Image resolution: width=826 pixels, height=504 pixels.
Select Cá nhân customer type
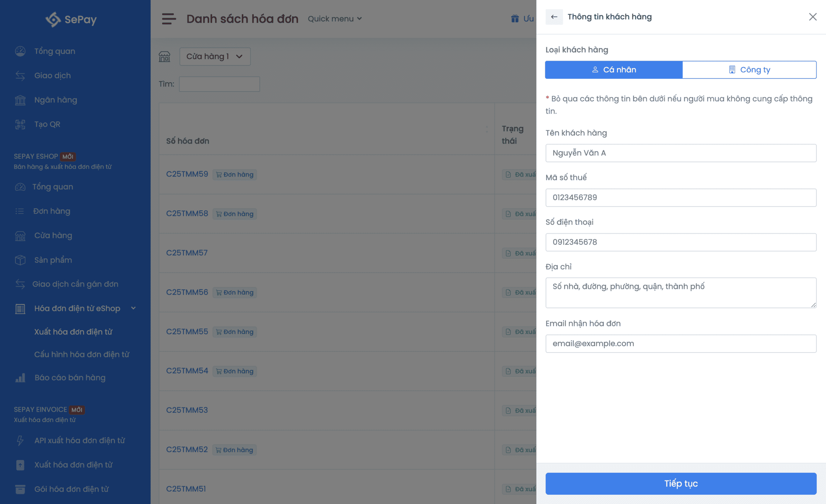coord(614,70)
